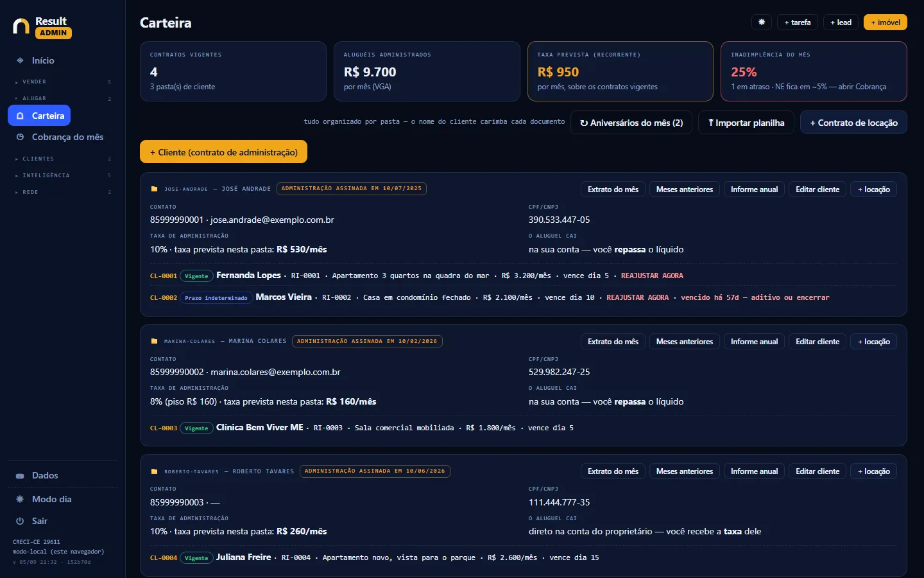Click Editar cliente for José Andrade
Screen dimensions: 924x578
click(x=817, y=189)
